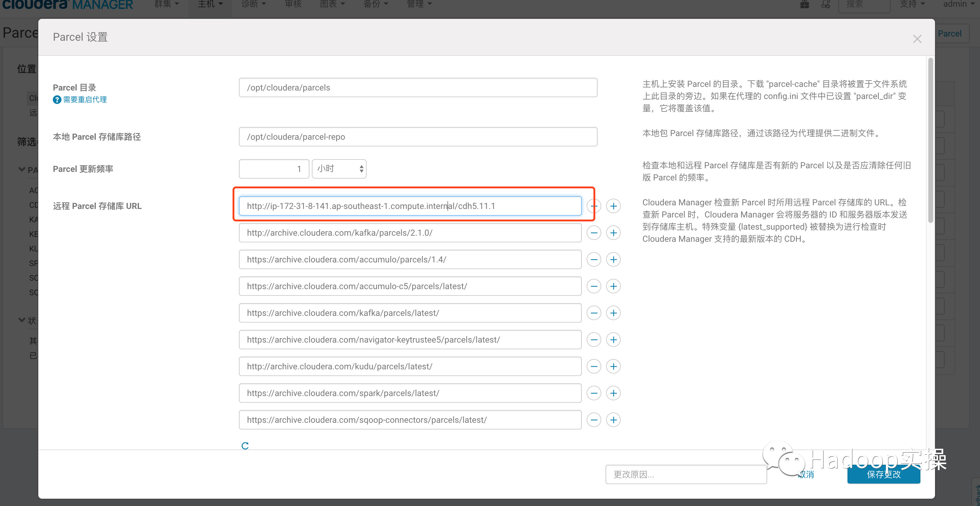The height and width of the screenshot is (506, 980).
Task: Add a URL after kafka/parcels/latest entry
Action: pyautogui.click(x=613, y=313)
